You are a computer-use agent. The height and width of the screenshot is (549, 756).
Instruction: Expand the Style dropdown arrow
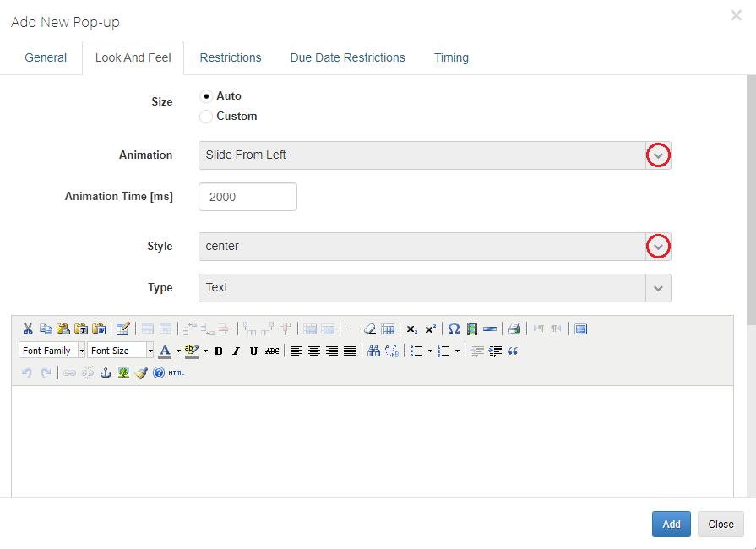[x=658, y=247]
